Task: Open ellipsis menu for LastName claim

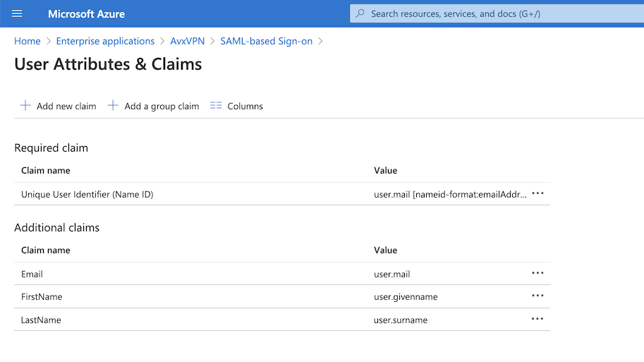Action: (537, 319)
